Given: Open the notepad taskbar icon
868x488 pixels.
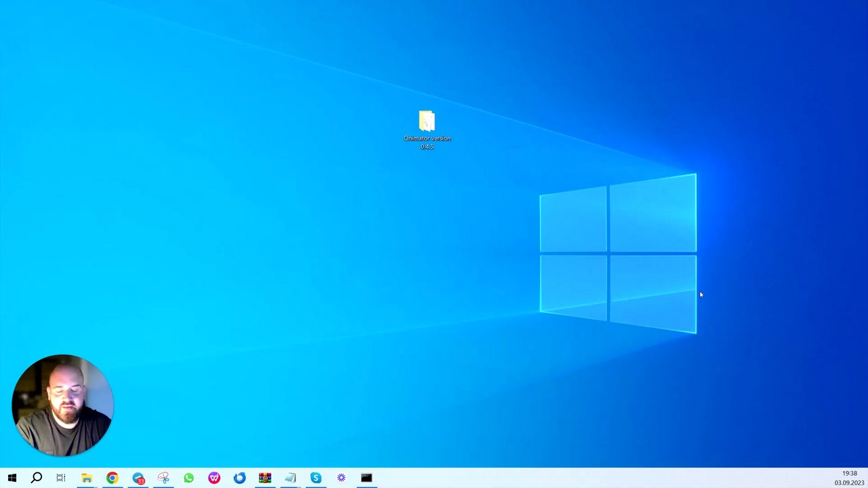Looking at the screenshot, I should 290,478.
